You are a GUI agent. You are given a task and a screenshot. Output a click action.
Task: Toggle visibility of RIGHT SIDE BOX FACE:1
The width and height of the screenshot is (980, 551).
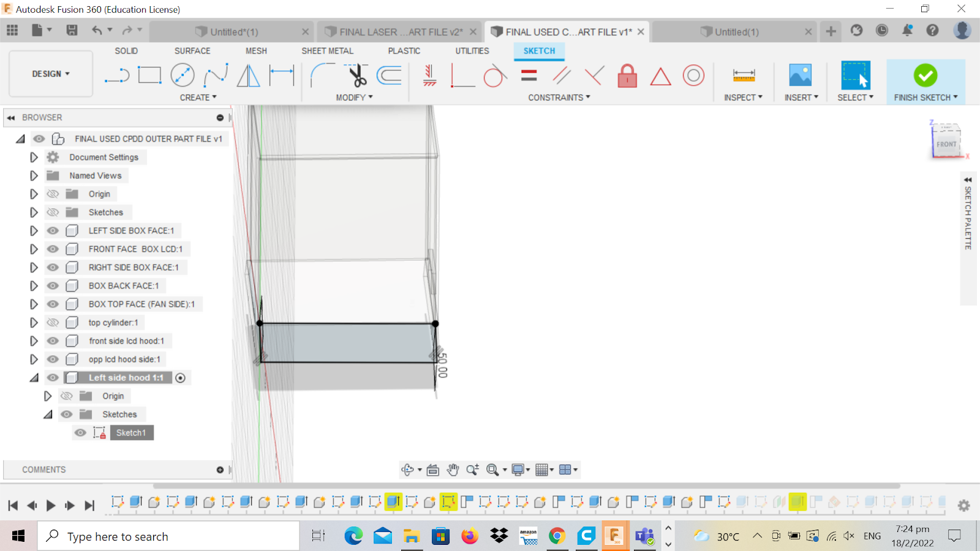click(53, 268)
